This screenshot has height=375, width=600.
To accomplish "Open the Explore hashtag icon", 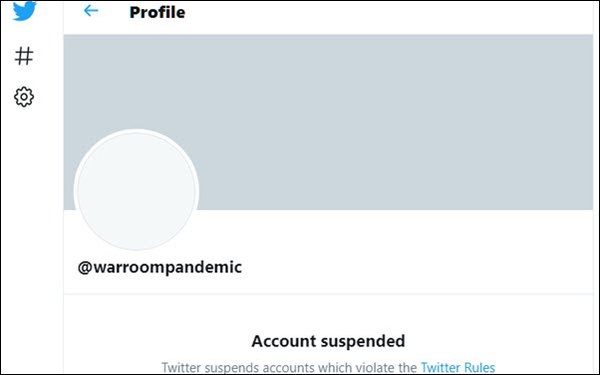I will 24,56.
